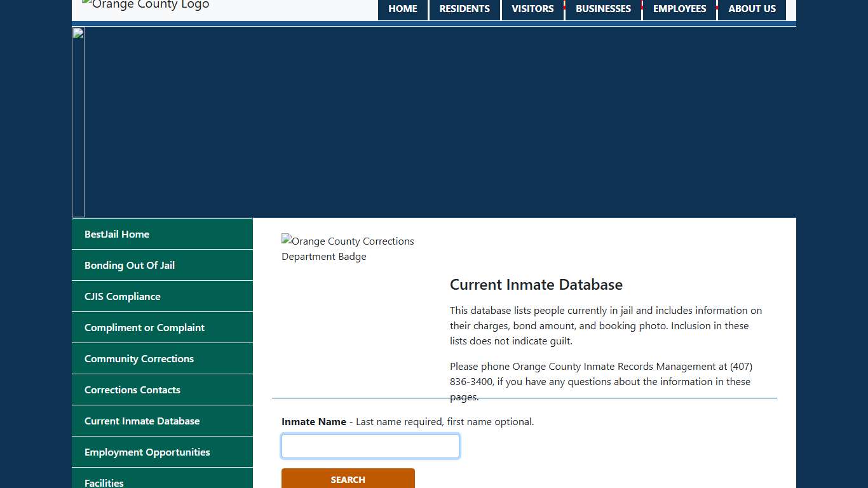The height and width of the screenshot is (488, 868).
Task: Select Current Inmate Database sidebar item
Action: [142, 421]
